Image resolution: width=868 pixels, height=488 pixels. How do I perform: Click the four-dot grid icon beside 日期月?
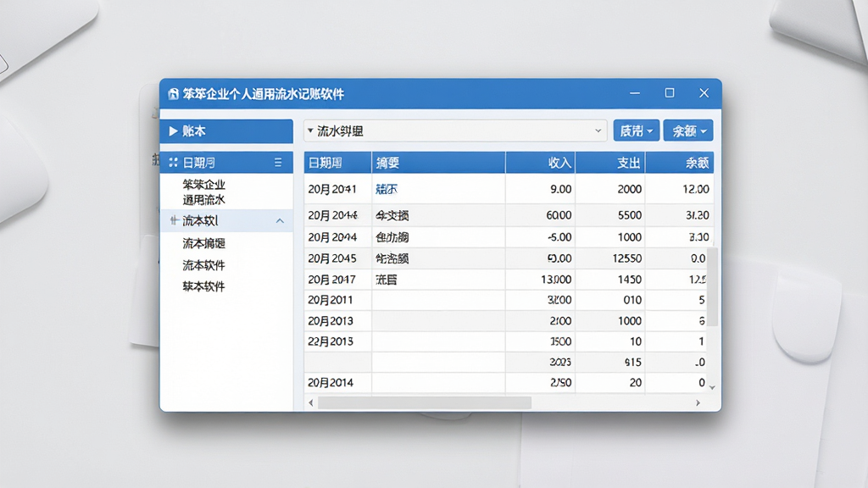173,162
